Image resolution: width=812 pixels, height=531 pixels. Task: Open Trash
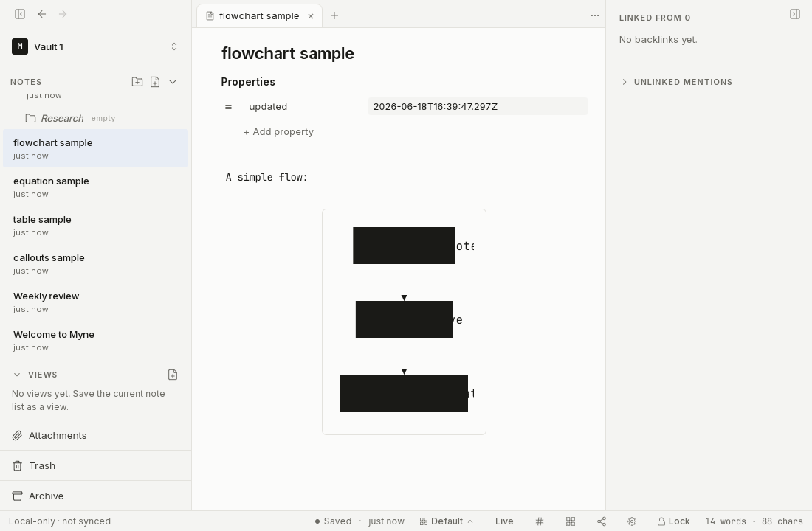pyautogui.click(x=95, y=466)
